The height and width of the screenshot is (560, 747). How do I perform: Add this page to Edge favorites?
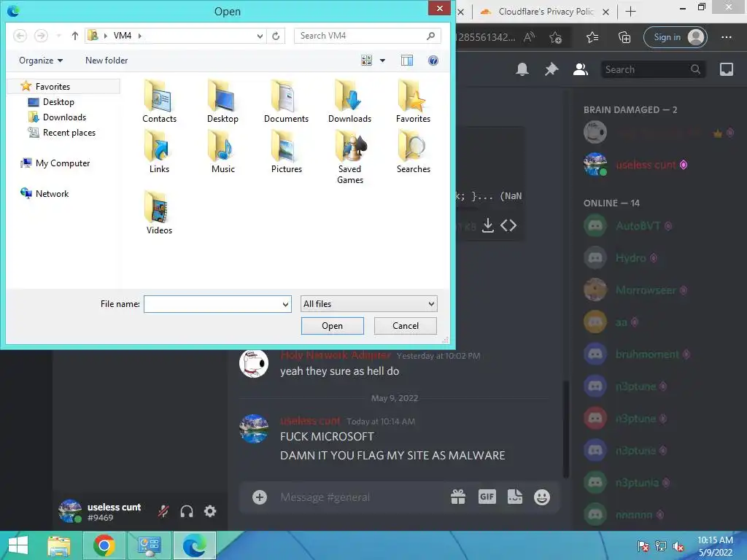point(555,37)
